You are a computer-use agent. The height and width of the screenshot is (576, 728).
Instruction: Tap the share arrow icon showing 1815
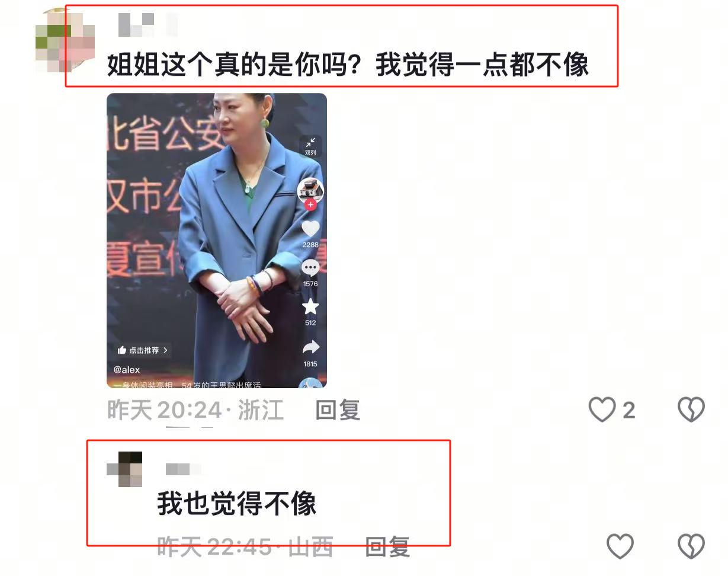310,347
